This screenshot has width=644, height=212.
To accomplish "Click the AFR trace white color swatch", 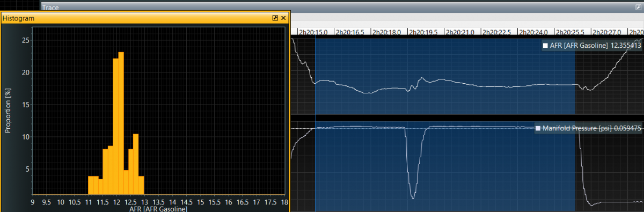I will 546,46.
